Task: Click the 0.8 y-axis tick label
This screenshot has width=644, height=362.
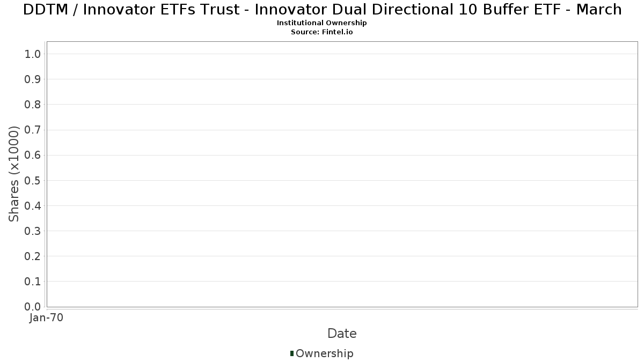Action: coord(33,104)
